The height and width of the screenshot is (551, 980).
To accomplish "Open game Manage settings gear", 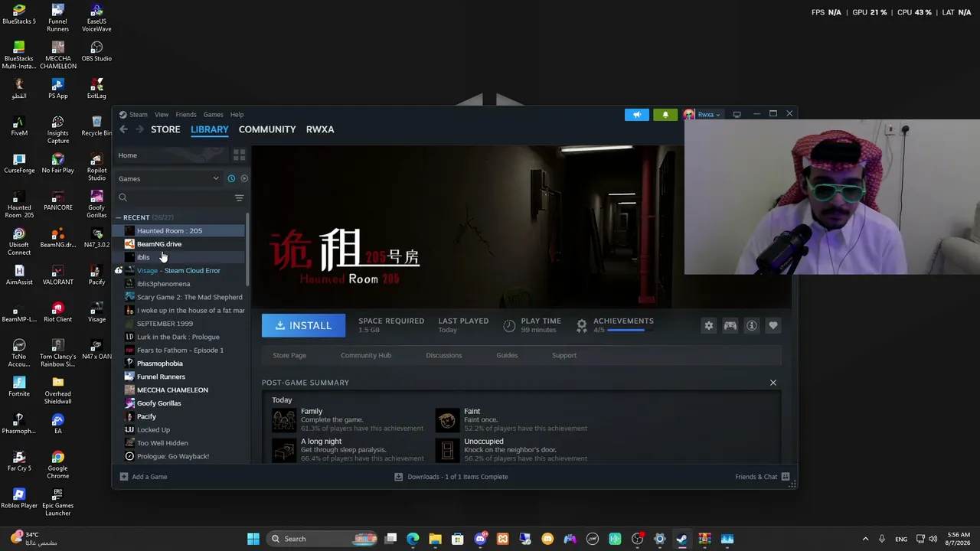I will pyautogui.click(x=709, y=326).
